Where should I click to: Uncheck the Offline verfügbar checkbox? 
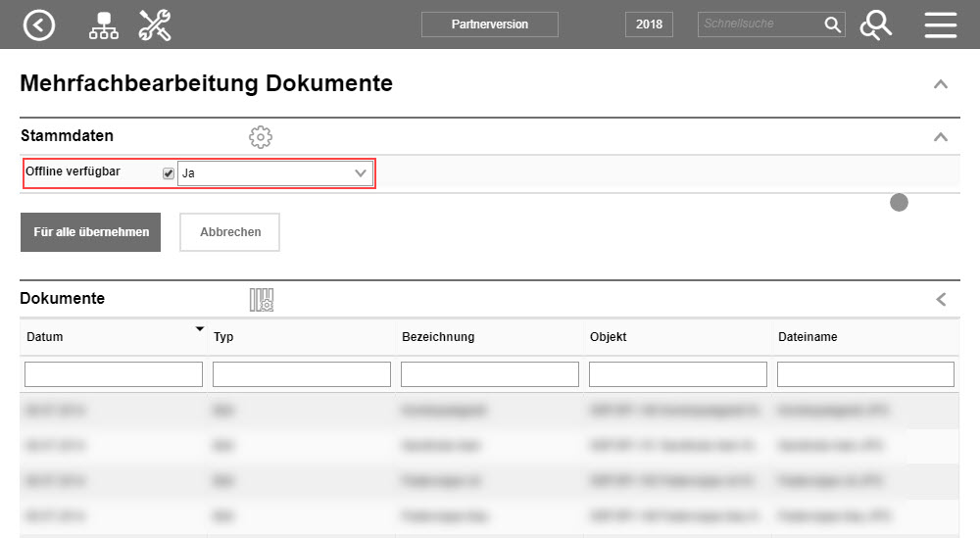169,173
